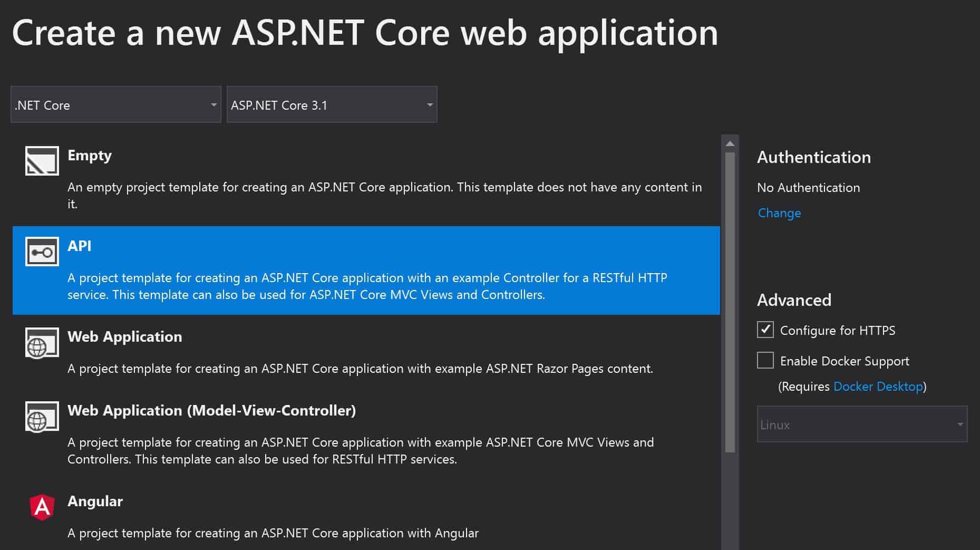Click the Razor Pages description text
The width and height of the screenshot is (980, 550).
pyautogui.click(x=360, y=369)
